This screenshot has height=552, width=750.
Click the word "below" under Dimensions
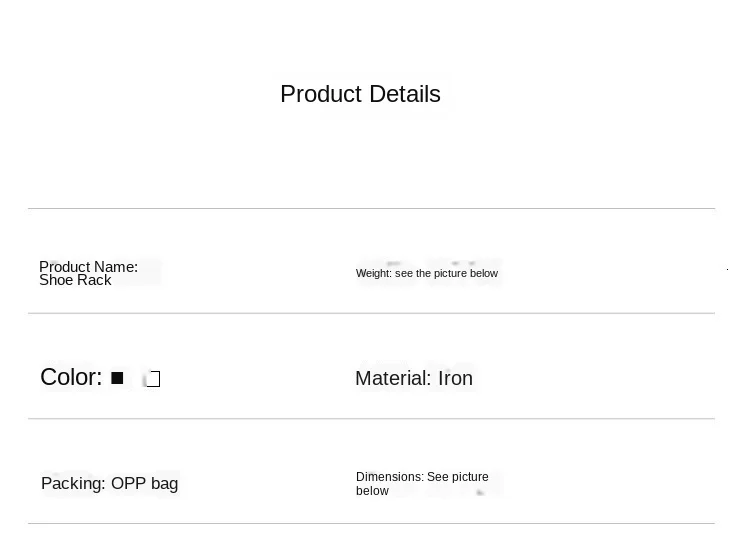(x=372, y=491)
